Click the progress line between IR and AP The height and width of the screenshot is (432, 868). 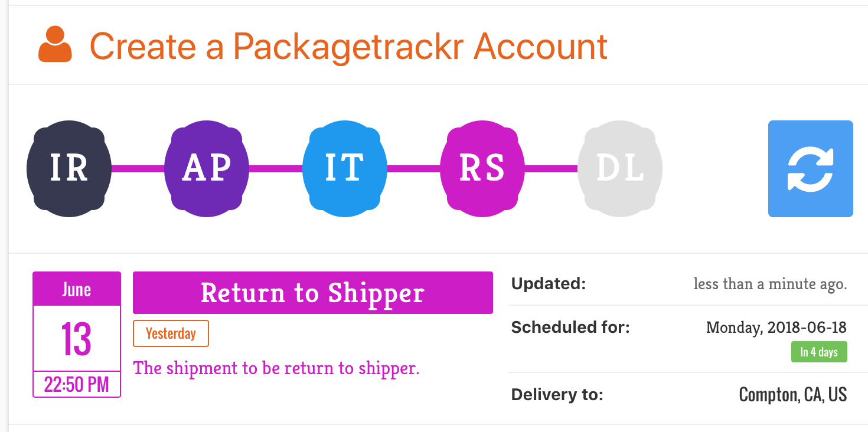(138, 169)
